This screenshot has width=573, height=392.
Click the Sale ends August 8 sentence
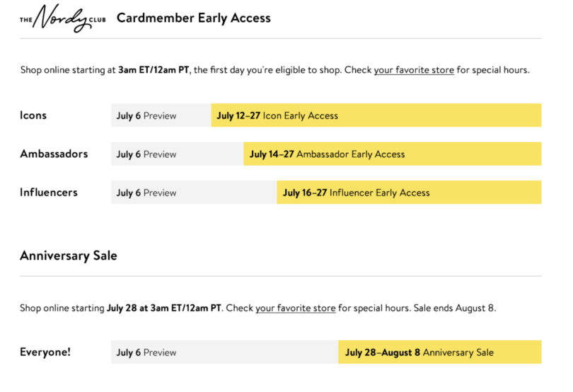point(455,308)
